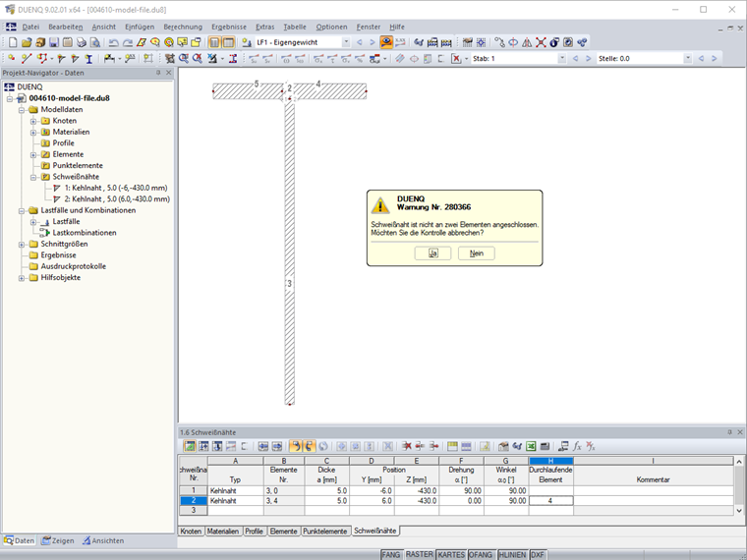Viewport: 747px width, 560px height.
Task: Open the Stelle: 0.0 dropdown
Action: (x=687, y=58)
